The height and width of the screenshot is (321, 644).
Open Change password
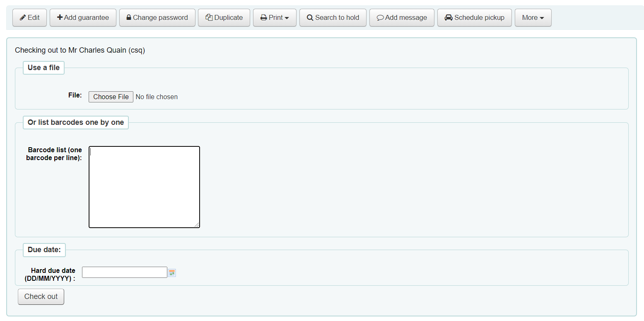pos(157,17)
